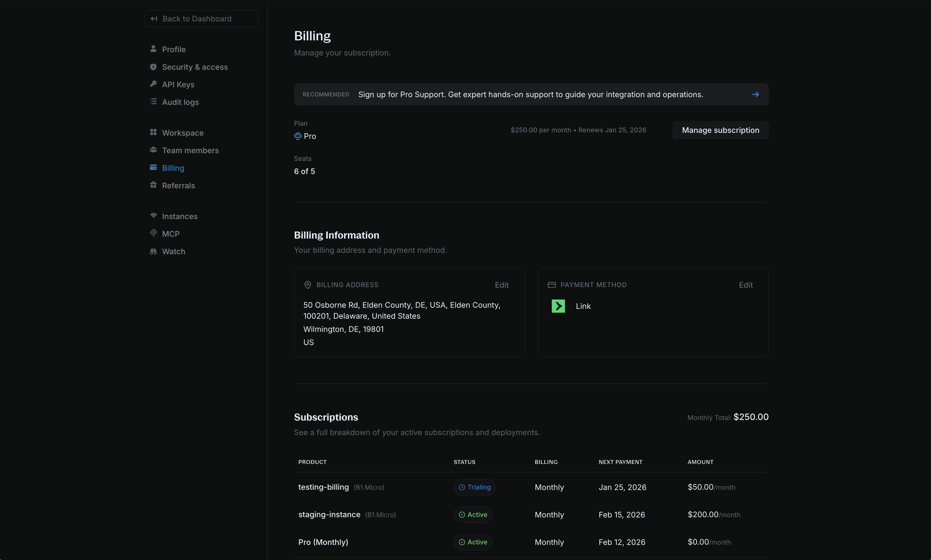The width and height of the screenshot is (931, 560).
Task: Open the Profile settings via its person icon
Action: (x=153, y=49)
